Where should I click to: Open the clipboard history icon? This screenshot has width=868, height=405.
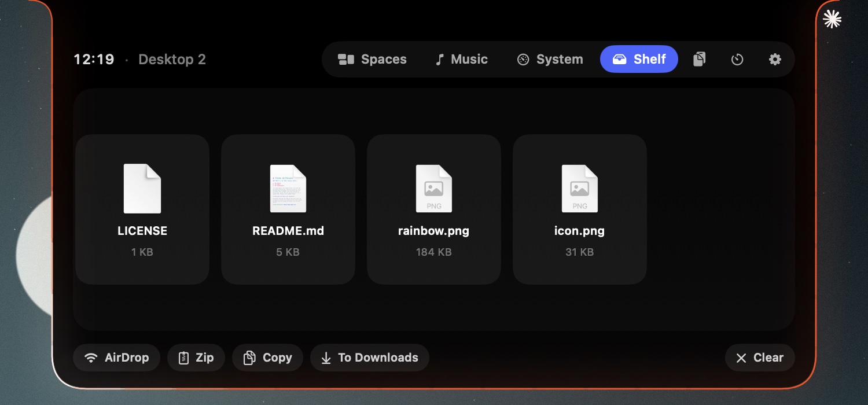pyautogui.click(x=699, y=59)
